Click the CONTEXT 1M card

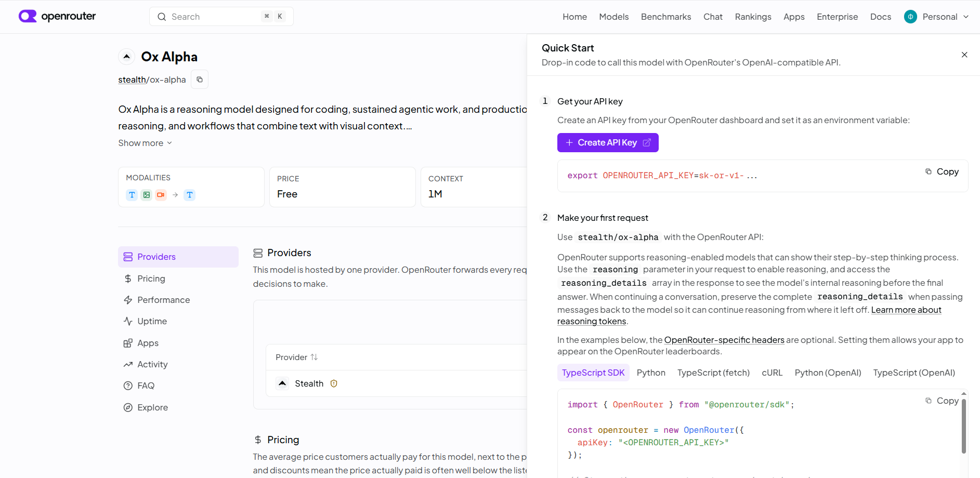pos(474,187)
